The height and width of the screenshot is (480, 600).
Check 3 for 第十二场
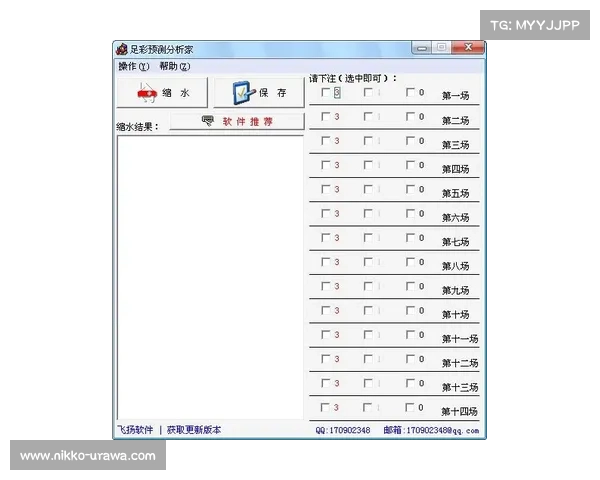326,359
